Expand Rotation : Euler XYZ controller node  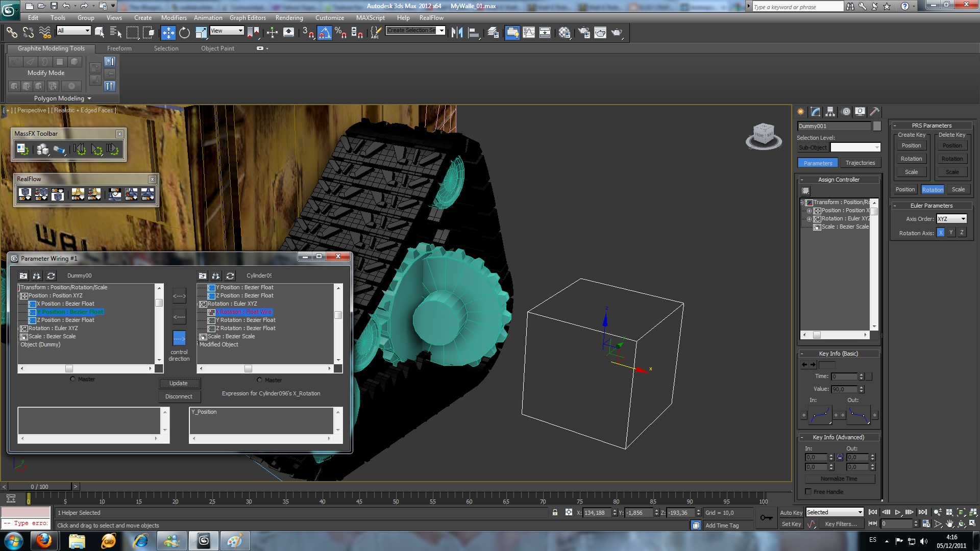point(809,219)
